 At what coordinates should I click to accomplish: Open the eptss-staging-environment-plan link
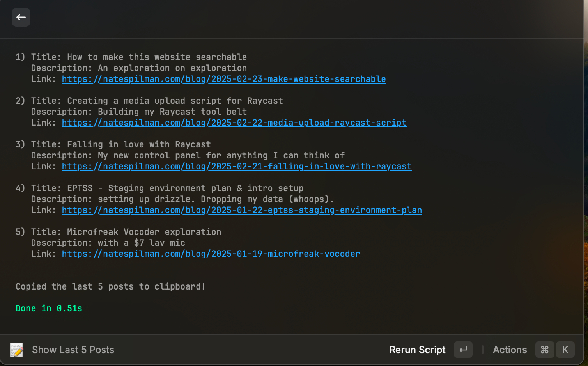(x=242, y=210)
